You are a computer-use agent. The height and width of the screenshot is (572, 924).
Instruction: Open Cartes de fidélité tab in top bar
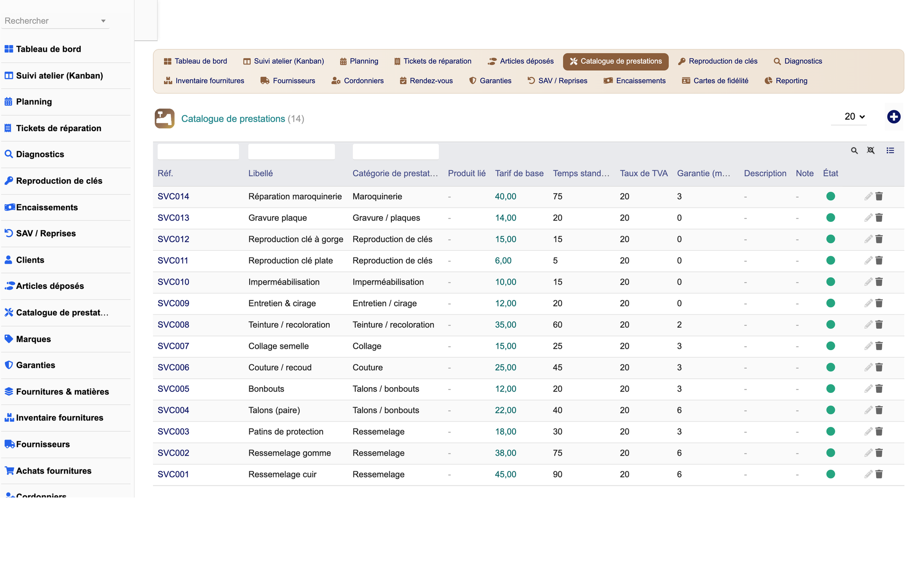pos(715,81)
